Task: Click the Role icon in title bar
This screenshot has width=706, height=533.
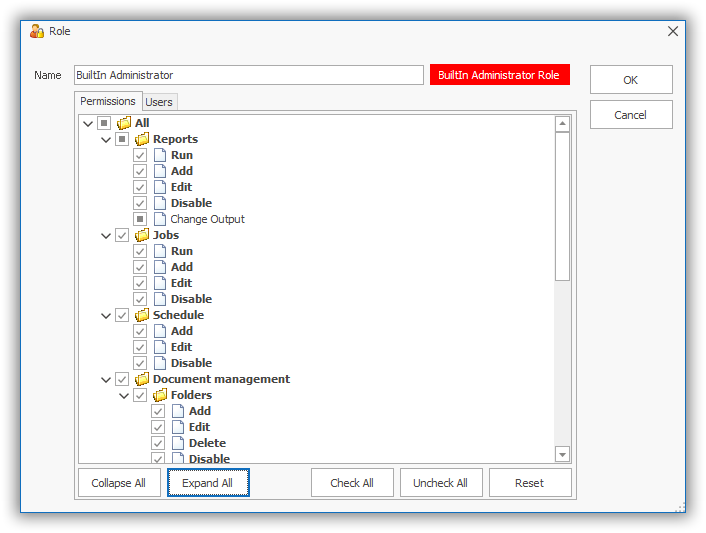Action: tap(37, 31)
